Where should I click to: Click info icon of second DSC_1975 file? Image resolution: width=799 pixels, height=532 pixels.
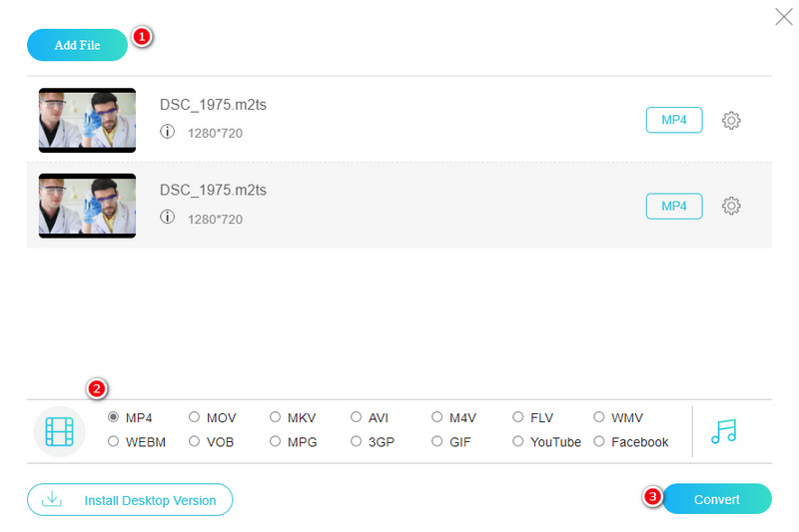167,217
